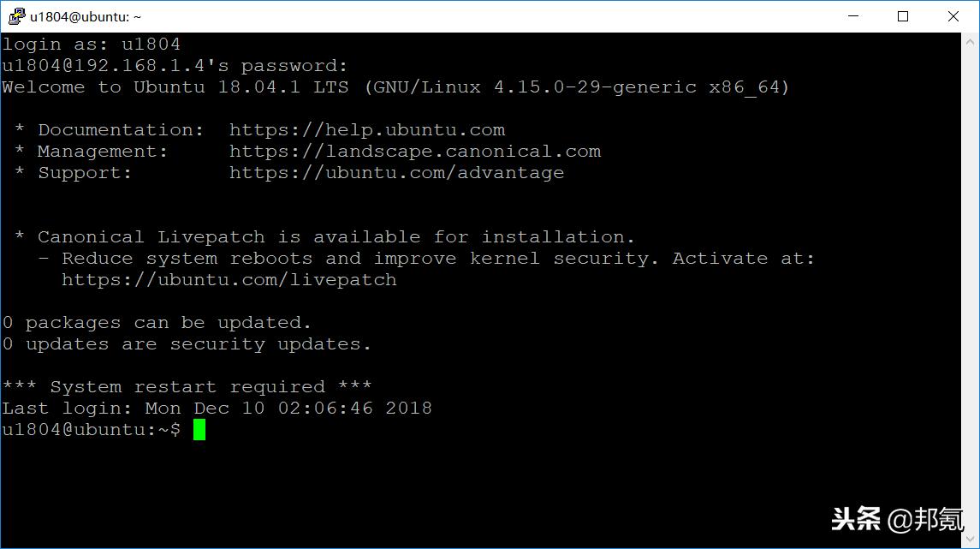Click the u1804@ubuntu:~$ shell prompt
Image resolution: width=980 pixels, height=549 pixels.
tap(90, 429)
